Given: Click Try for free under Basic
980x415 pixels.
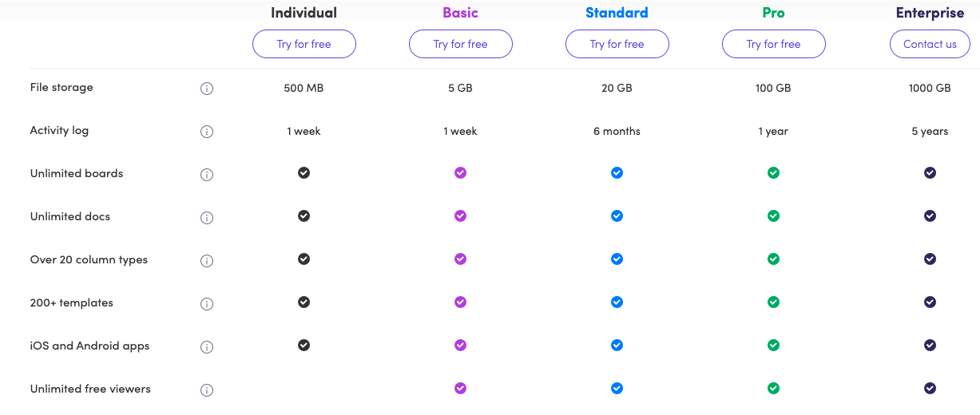Looking at the screenshot, I should tap(461, 44).
